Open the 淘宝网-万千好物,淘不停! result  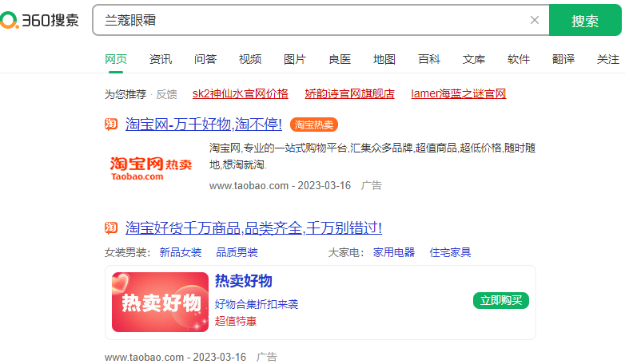[x=204, y=125]
